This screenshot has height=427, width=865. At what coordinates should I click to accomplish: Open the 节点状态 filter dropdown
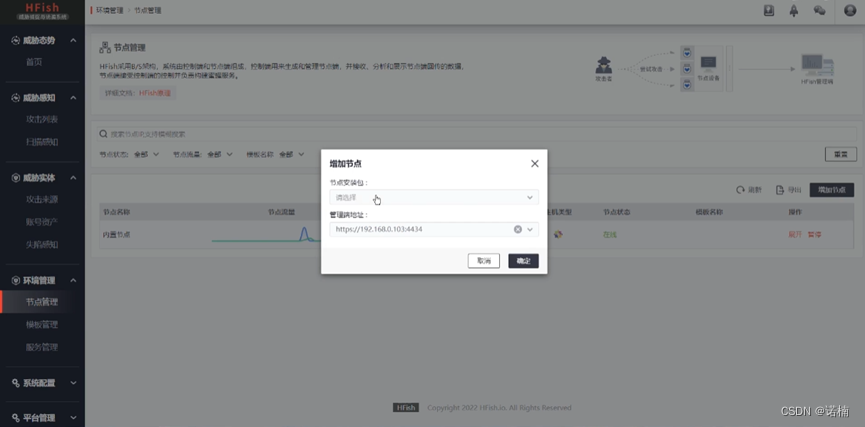pyautogui.click(x=146, y=154)
